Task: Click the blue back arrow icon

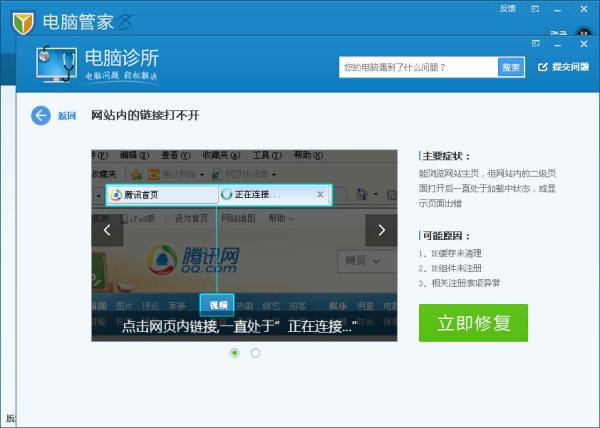Action: click(41, 115)
